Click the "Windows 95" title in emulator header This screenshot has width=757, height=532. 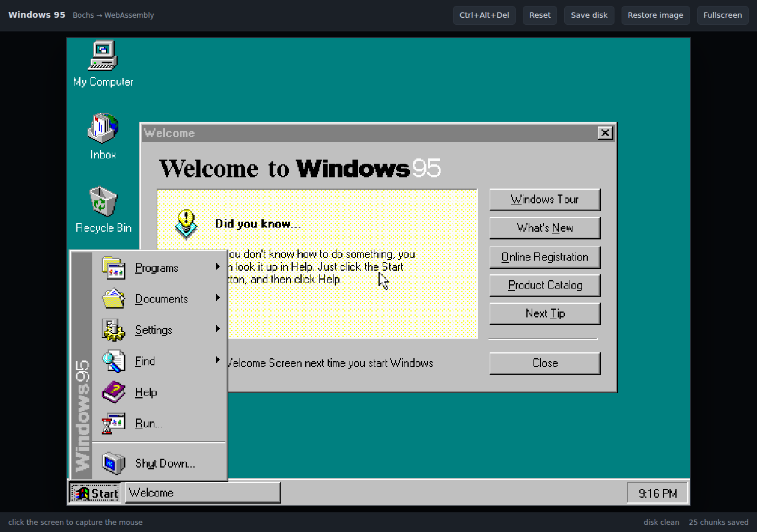pyautogui.click(x=37, y=15)
